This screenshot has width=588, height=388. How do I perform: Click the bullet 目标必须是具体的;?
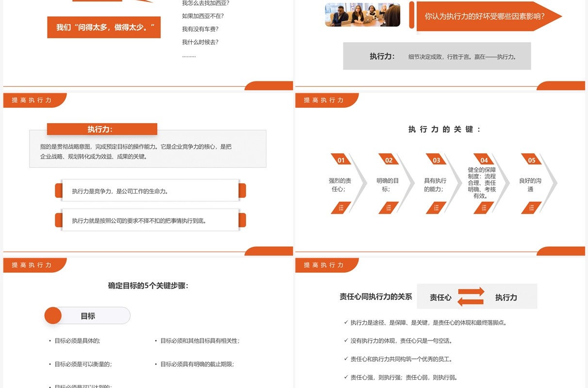(x=77, y=341)
